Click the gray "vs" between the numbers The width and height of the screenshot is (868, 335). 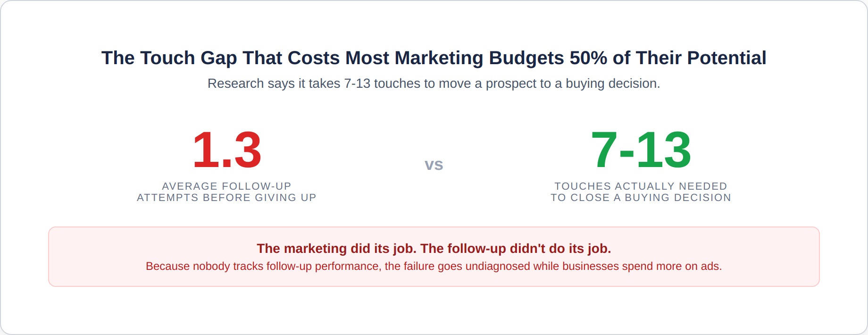434,165
